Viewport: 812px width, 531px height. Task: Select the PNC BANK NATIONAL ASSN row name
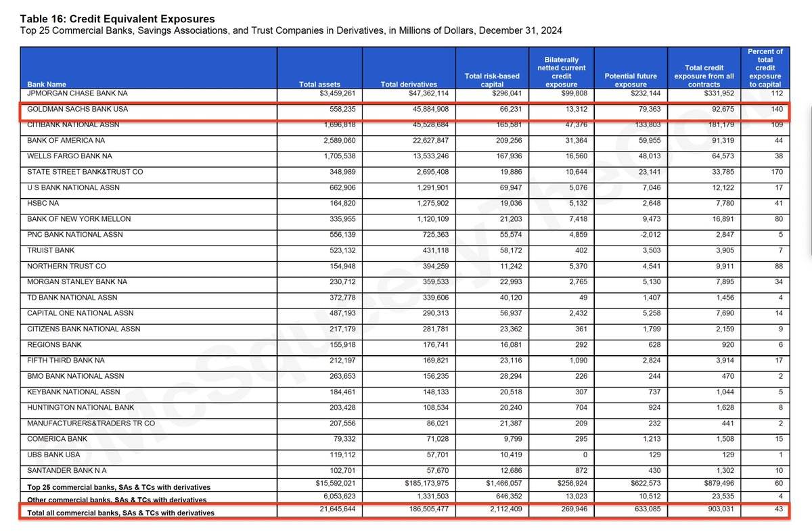pyautogui.click(x=74, y=235)
